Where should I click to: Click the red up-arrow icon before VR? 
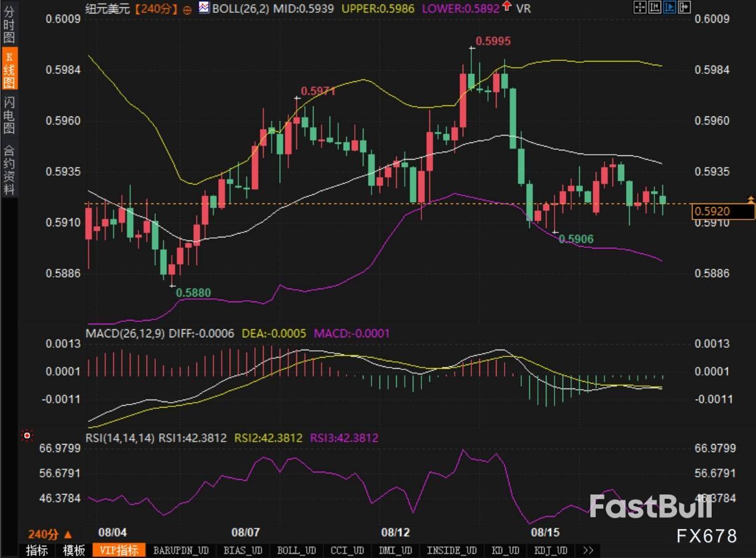[x=506, y=7]
